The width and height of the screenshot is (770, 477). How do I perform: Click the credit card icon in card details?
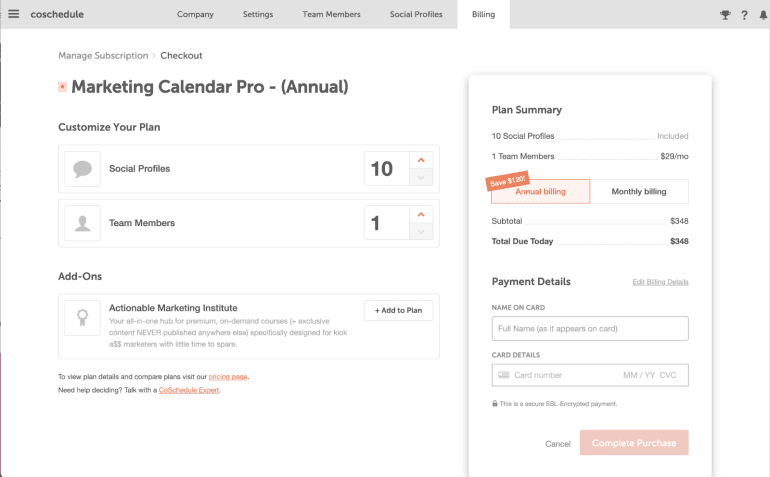pos(503,375)
